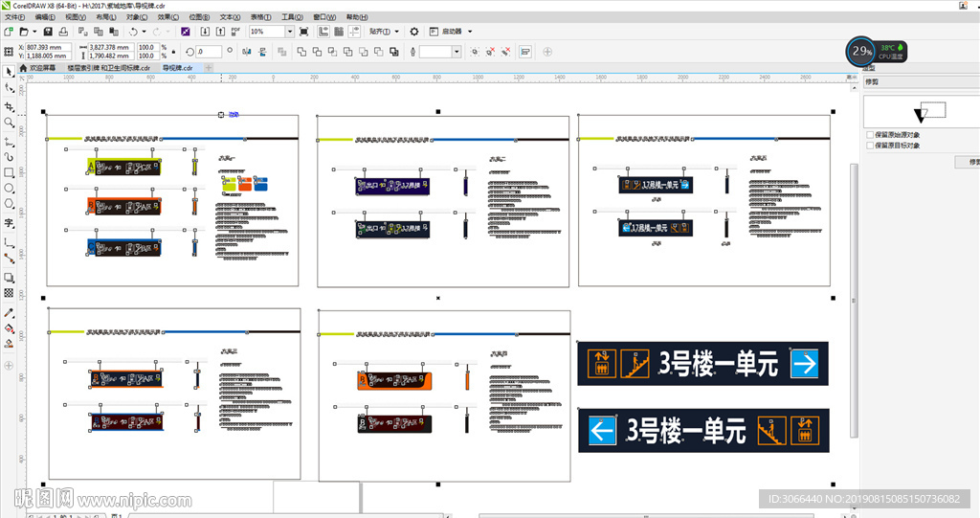Open the 10% zoom level dropdown

click(x=290, y=32)
